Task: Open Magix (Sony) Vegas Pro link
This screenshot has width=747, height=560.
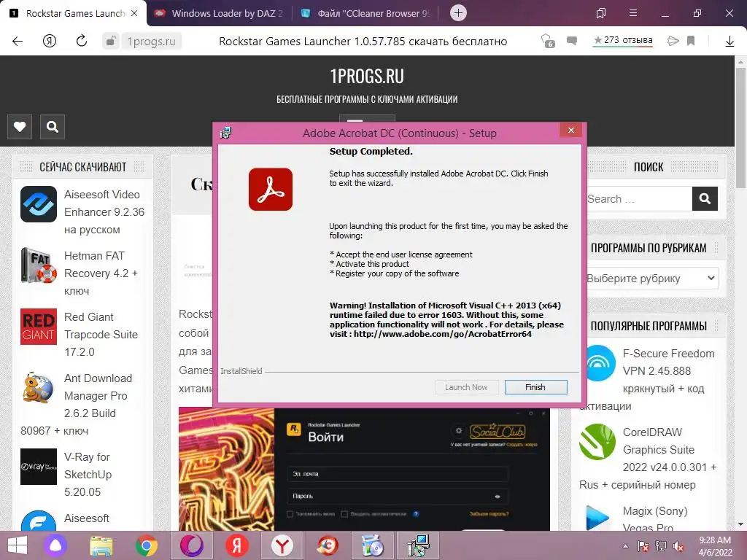Action: coord(655,519)
